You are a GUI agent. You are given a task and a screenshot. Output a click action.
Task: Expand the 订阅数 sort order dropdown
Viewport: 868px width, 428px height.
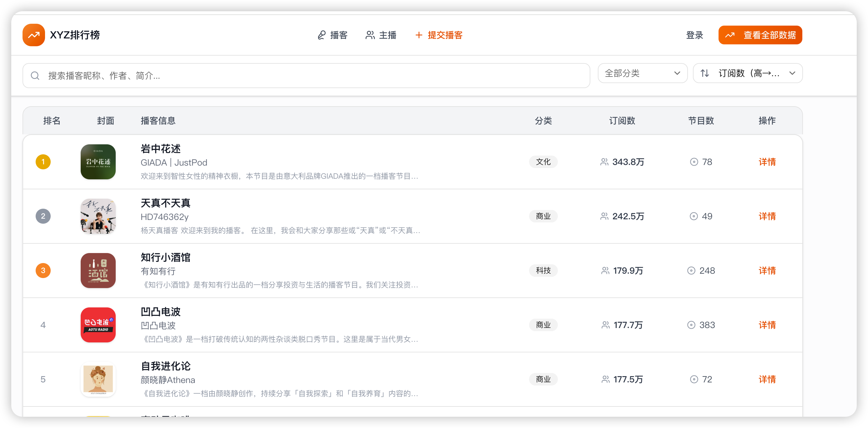point(747,73)
